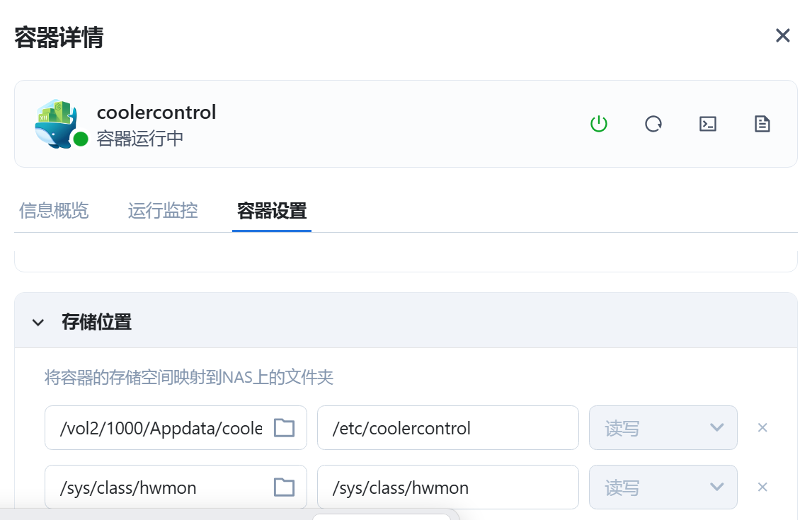The image size is (812, 520).
Task: Click the host-side /sys/class/hwmon field
Action: pyautogui.click(x=176, y=487)
